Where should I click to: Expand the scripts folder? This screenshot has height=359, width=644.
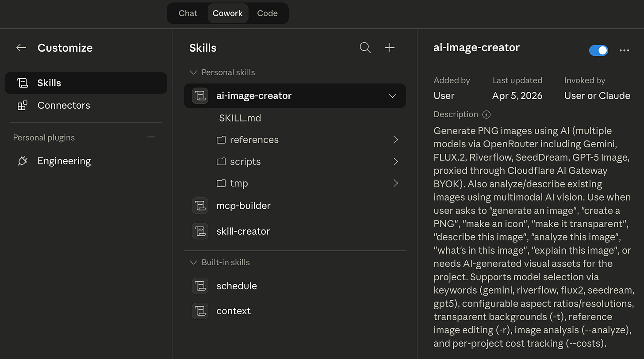[x=395, y=162]
